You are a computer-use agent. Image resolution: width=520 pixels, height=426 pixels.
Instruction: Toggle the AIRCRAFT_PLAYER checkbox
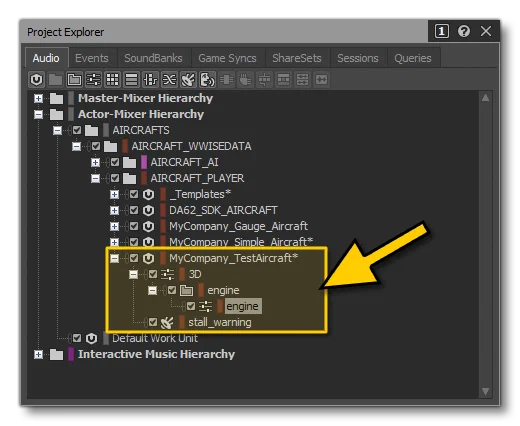point(115,178)
